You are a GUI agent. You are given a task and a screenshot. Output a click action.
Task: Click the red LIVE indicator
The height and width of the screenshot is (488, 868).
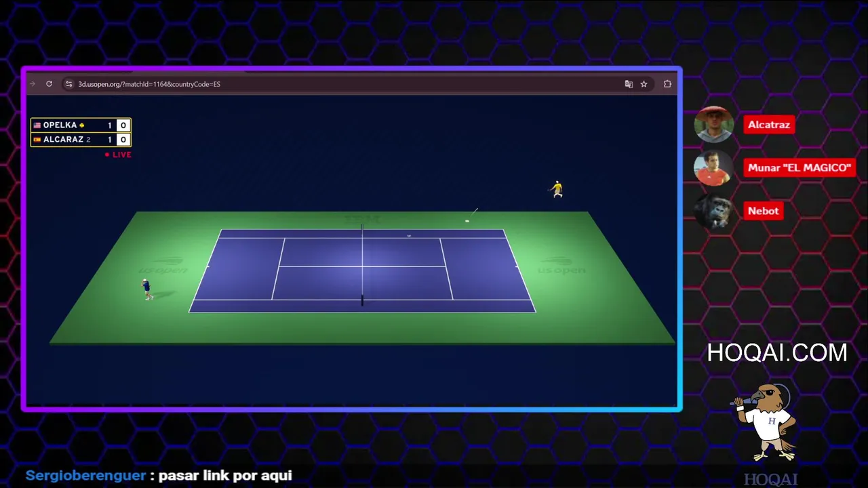(118, 155)
